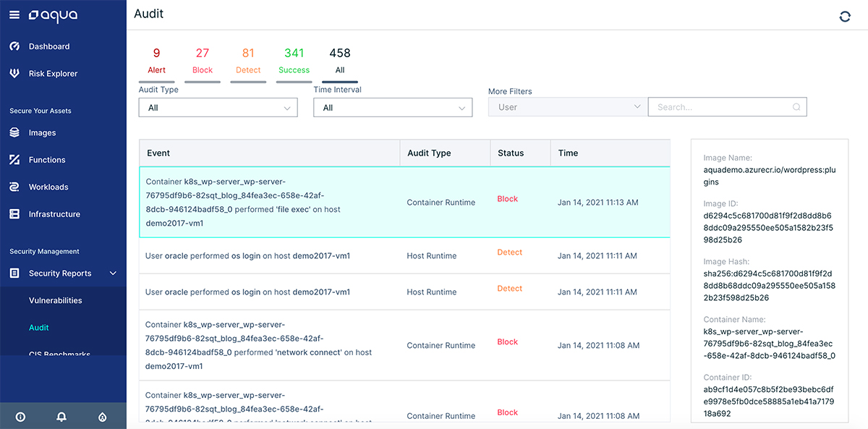Open Audit under Security Reports
The width and height of the screenshot is (868, 429).
[39, 328]
